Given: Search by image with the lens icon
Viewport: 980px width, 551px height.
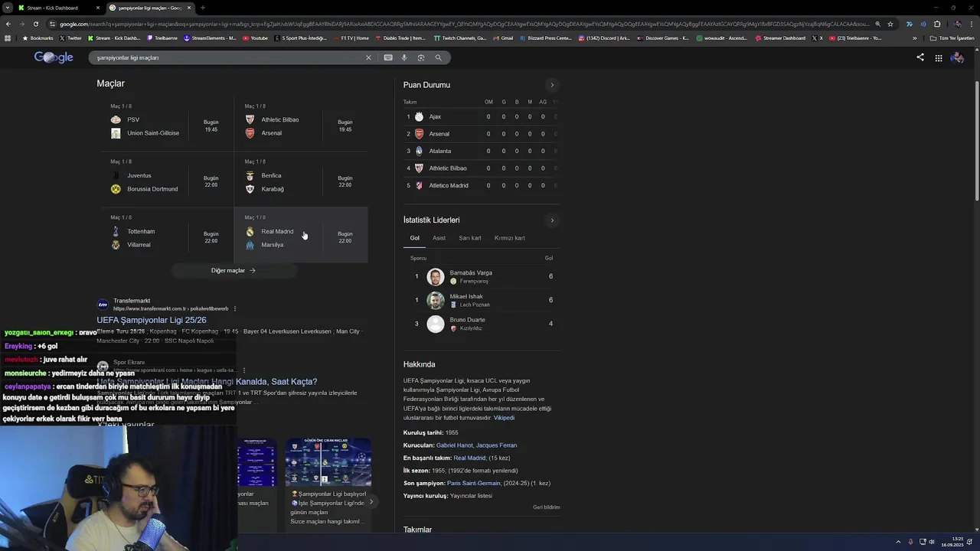Looking at the screenshot, I should pyautogui.click(x=421, y=57).
